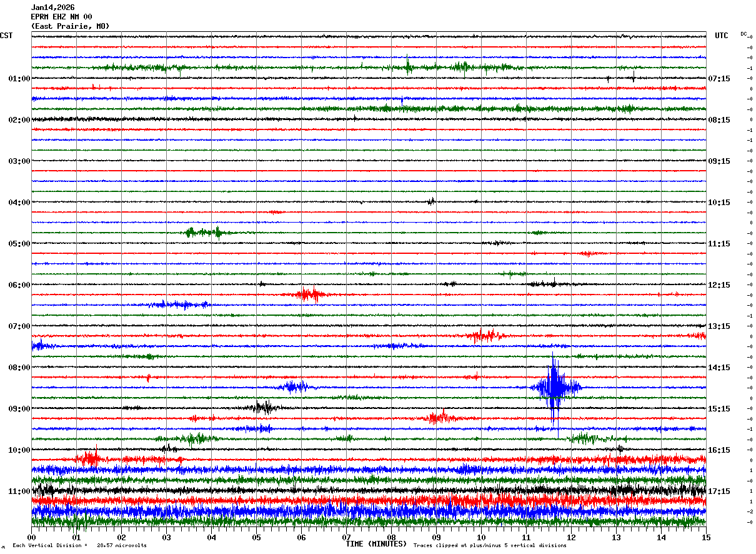
Task: Click the largest blue seismic burst near minute 11.6
Action: [555, 388]
